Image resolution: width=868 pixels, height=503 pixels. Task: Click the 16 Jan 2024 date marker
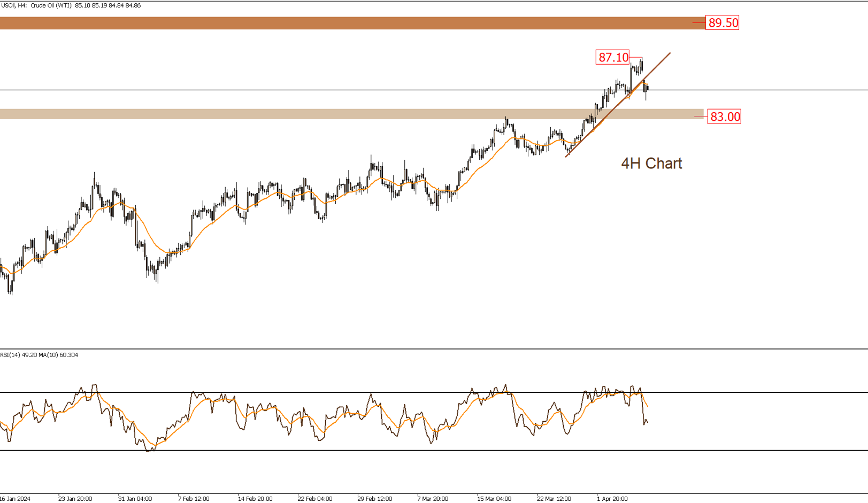(16, 499)
